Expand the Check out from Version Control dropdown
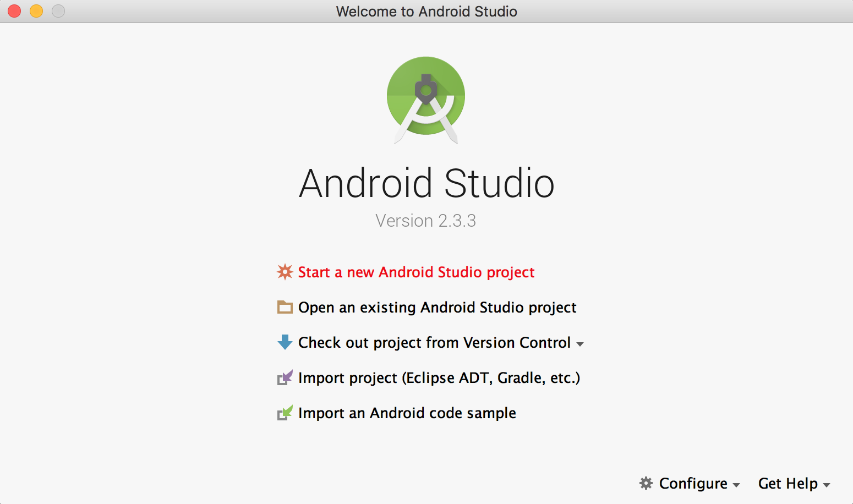853x504 pixels. 581,343
